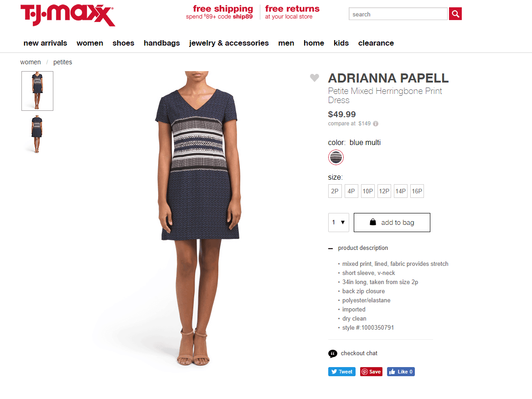
Task: Open the clearance menu
Action: [376, 43]
